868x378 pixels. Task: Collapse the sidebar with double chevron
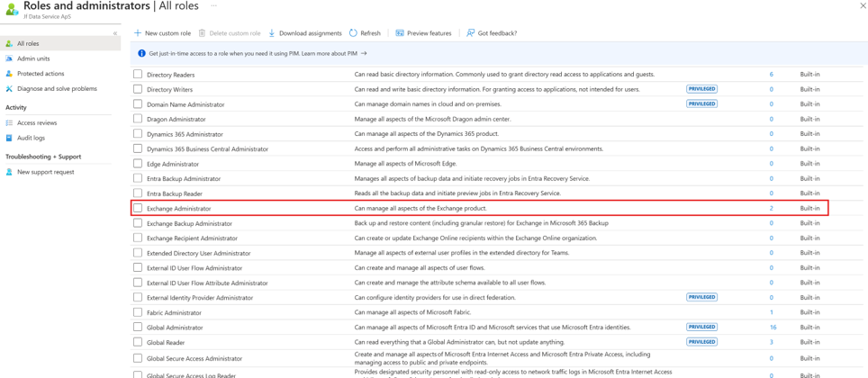(x=115, y=33)
